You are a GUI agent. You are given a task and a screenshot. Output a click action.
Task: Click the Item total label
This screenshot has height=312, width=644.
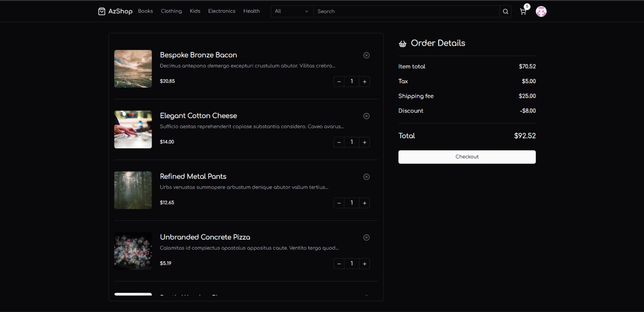tap(412, 67)
